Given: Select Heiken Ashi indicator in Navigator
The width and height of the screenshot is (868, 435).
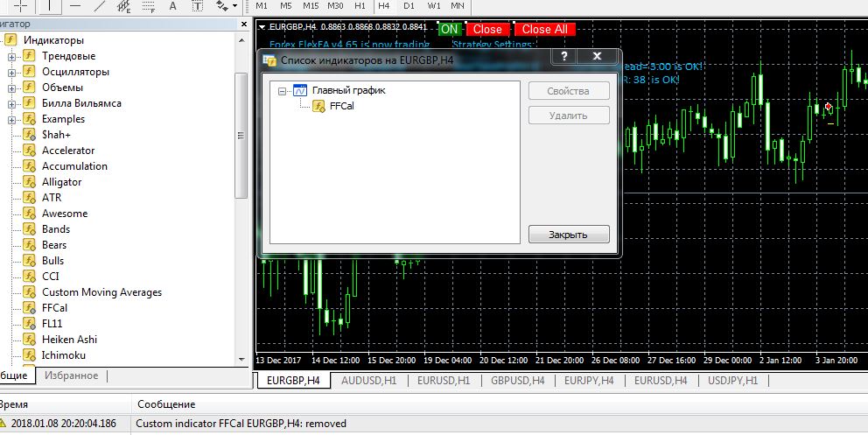Looking at the screenshot, I should tap(69, 340).
